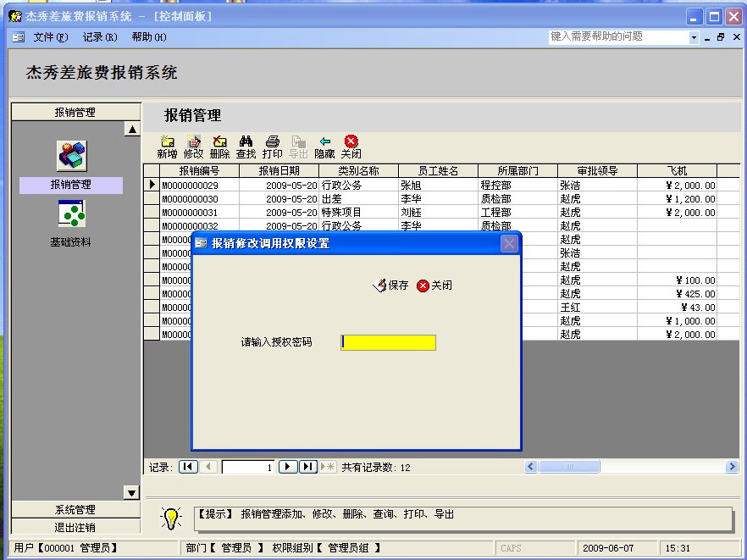747x560 pixels.
Task: Click the 隐藏 (Hide) arrow icon
Action: (324, 147)
